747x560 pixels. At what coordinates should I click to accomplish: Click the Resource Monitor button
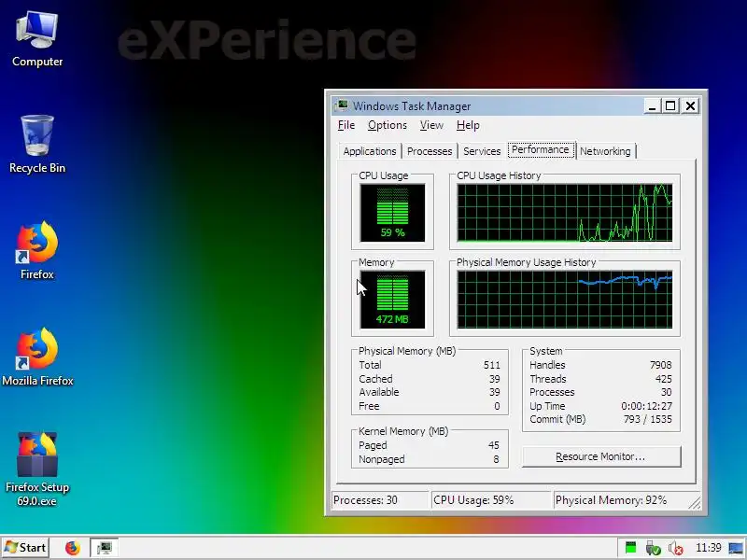601,456
